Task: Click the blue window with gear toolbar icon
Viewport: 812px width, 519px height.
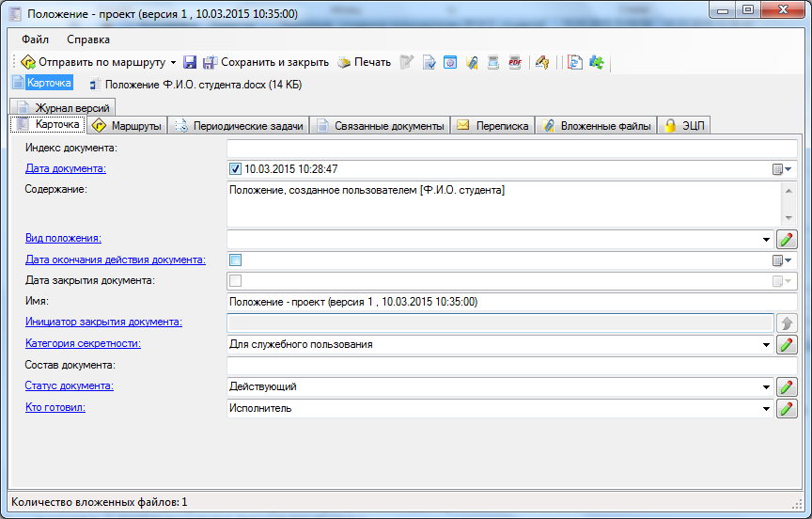Action: tap(450, 62)
